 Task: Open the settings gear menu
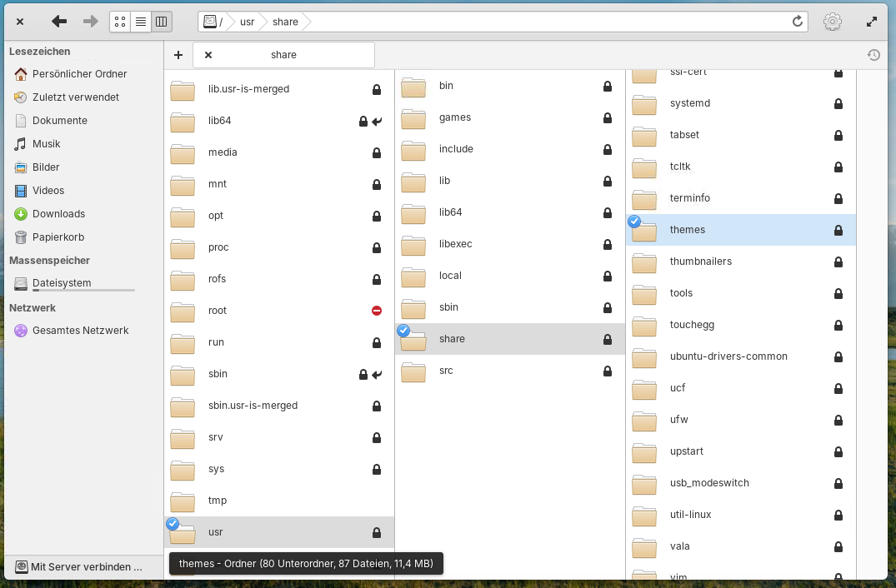click(832, 22)
